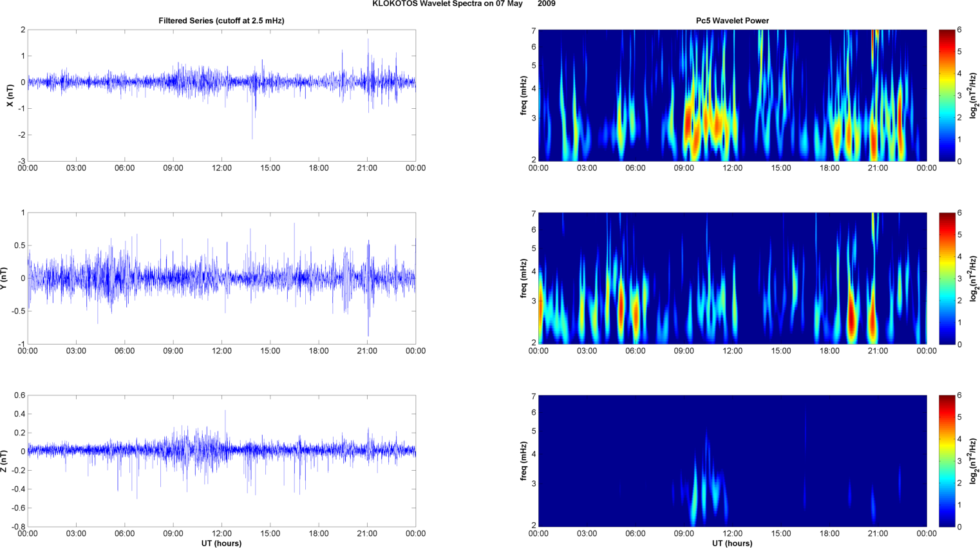This screenshot has height=548, width=980.
Task: Click the -3 tick on the X (nT) axis
Action: pyautogui.click(x=22, y=161)
